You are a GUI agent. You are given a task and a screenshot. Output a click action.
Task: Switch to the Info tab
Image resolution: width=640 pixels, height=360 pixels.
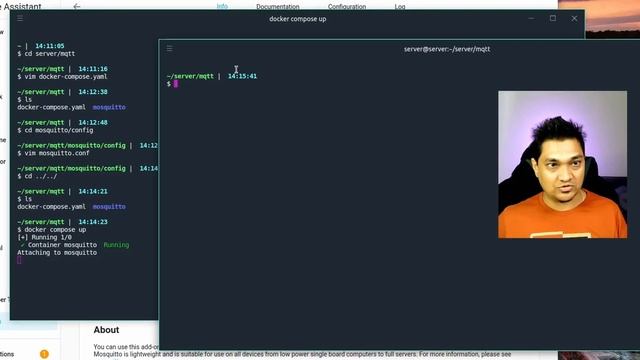click(x=222, y=6)
